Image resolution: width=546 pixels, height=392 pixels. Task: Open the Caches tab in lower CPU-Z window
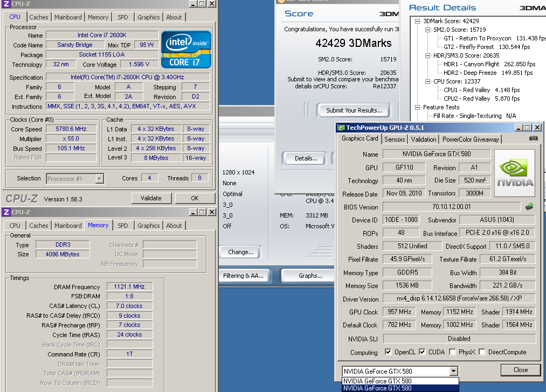pyautogui.click(x=39, y=226)
